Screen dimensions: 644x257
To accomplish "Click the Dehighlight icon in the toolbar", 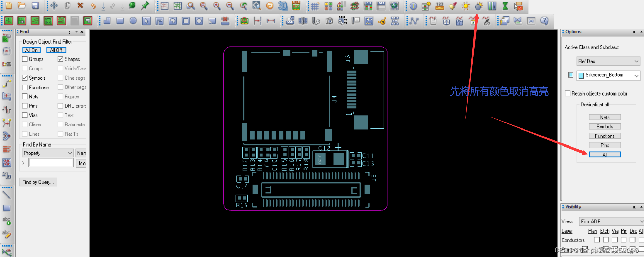I will [479, 6].
